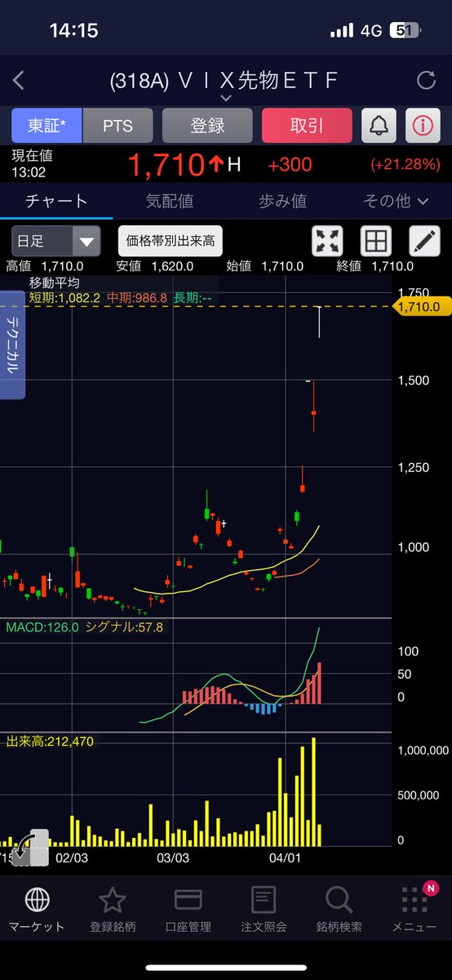Switch to PTS market toggle
Image resolution: width=452 pixels, height=980 pixels.
point(117,127)
